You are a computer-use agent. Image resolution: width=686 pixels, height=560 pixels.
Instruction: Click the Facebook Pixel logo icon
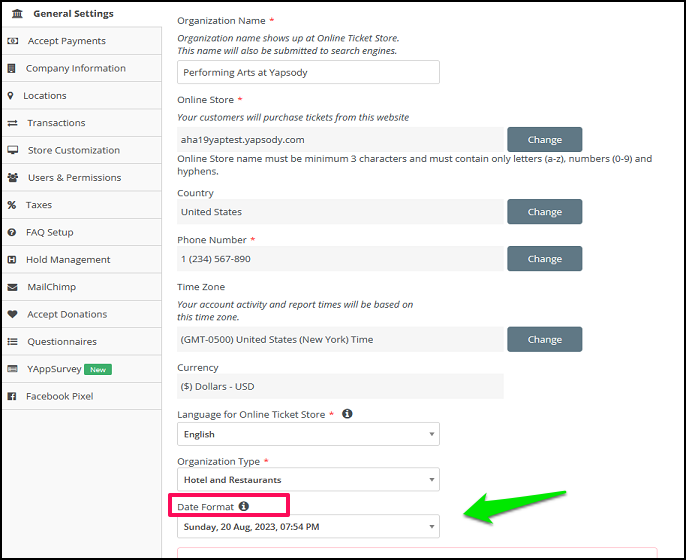click(x=12, y=396)
